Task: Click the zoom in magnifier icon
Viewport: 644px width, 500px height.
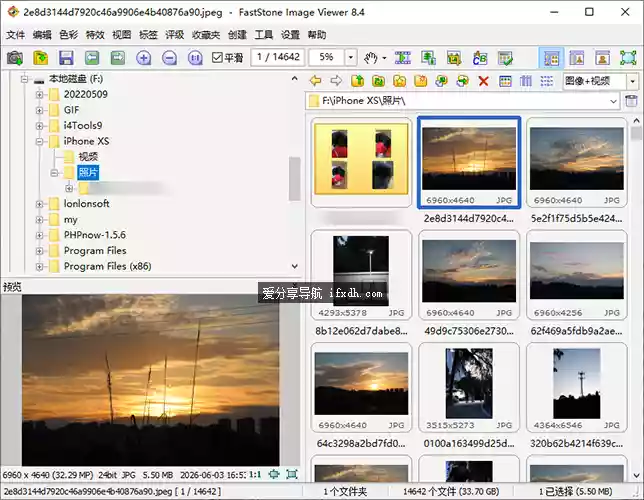Action: pos(144,58)
